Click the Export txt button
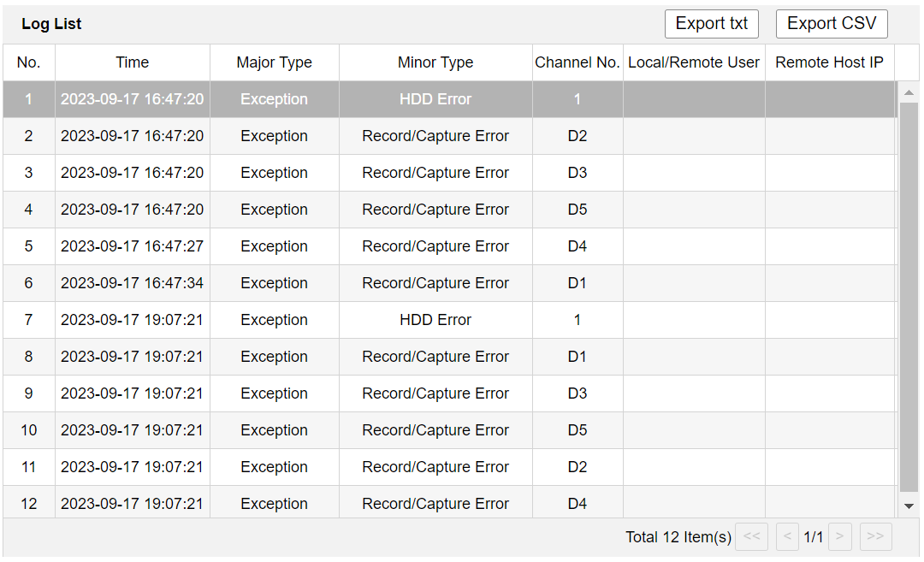Viewport: 924px width, 562px height. coord(711,24)
